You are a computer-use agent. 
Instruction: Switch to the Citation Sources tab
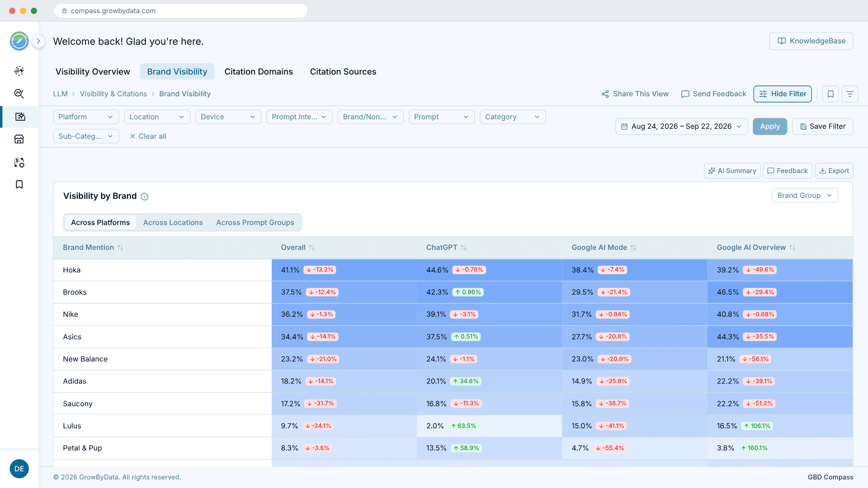(x=343, y=72)
